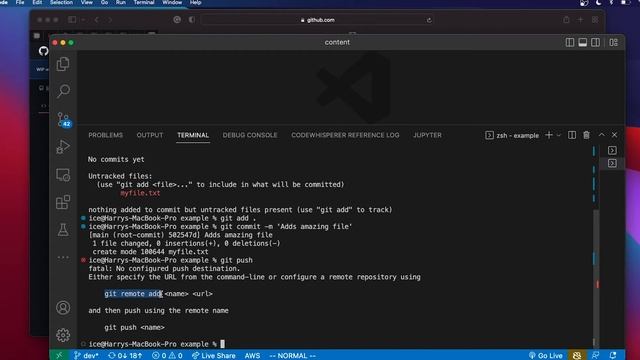Viewport: 640px width, 360px height.
Task: Kill terminal with the trash icon
Action: click(x=587, y=135)
